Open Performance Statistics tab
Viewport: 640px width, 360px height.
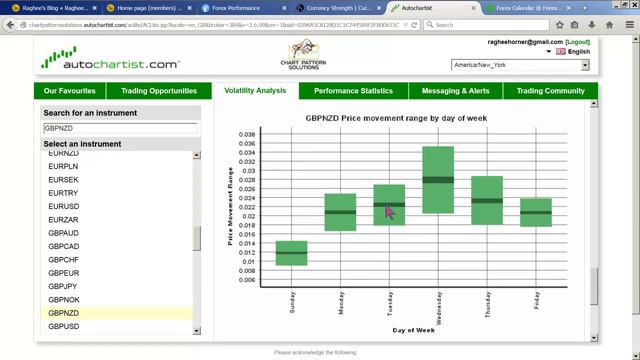353,91
